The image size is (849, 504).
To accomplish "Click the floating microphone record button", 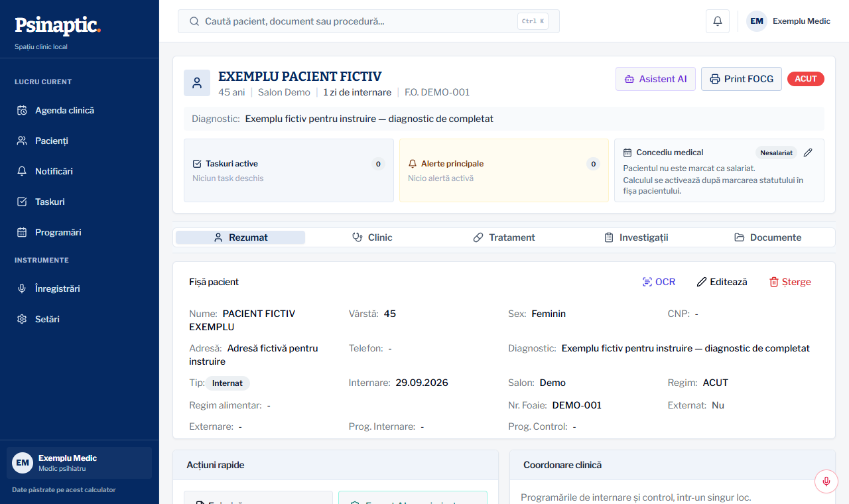I will (826, 481).
